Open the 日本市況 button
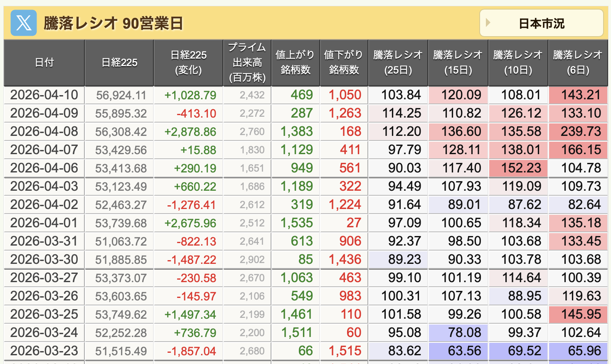Viewport: 611px width, 364px height. [x=541, y=23]
